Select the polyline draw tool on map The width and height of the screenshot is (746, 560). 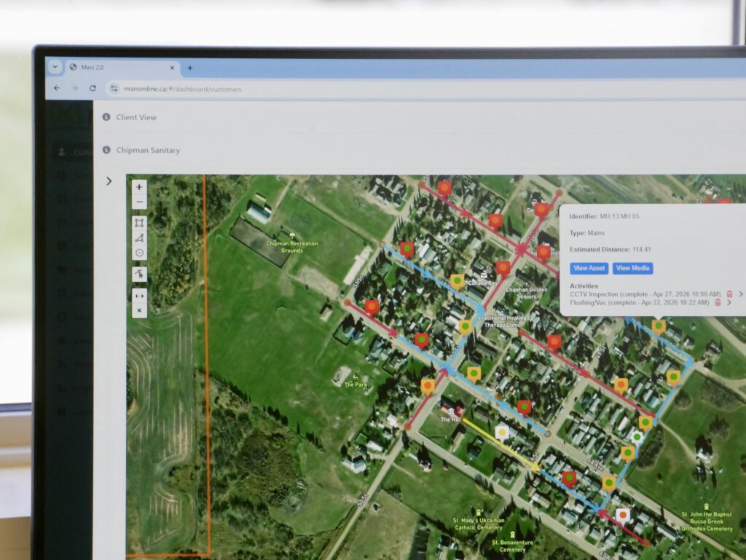pos(139,237)
